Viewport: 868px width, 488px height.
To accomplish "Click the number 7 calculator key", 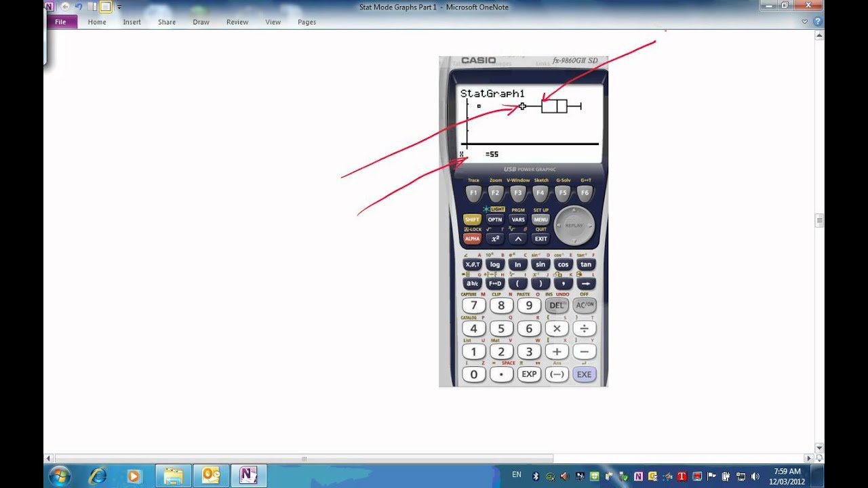I will (474, 305).
